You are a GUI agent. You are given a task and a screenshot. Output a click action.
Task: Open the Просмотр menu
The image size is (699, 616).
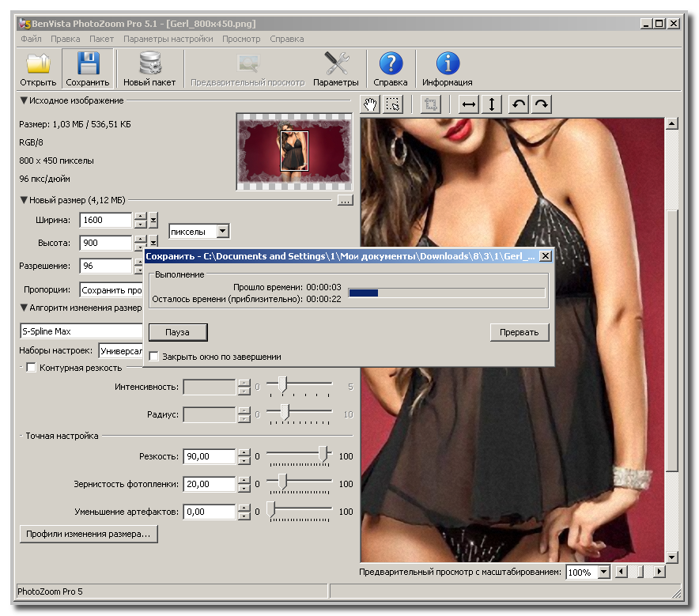241,39
